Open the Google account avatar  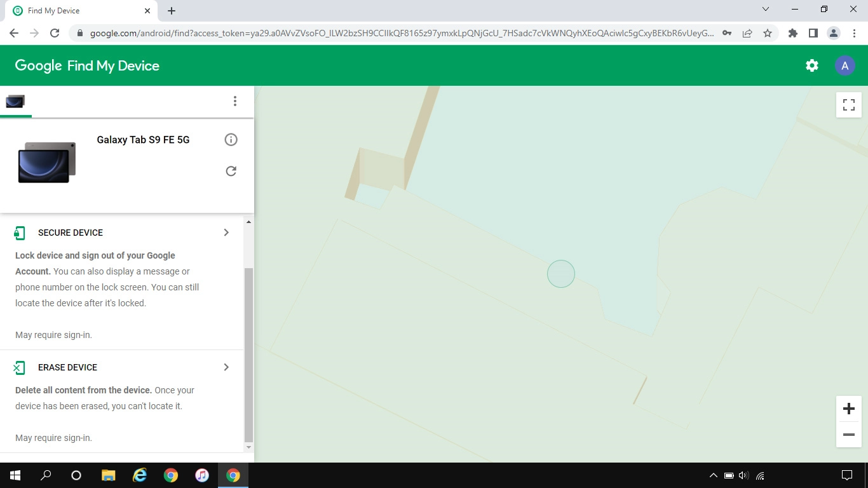[x=844, y=65]
